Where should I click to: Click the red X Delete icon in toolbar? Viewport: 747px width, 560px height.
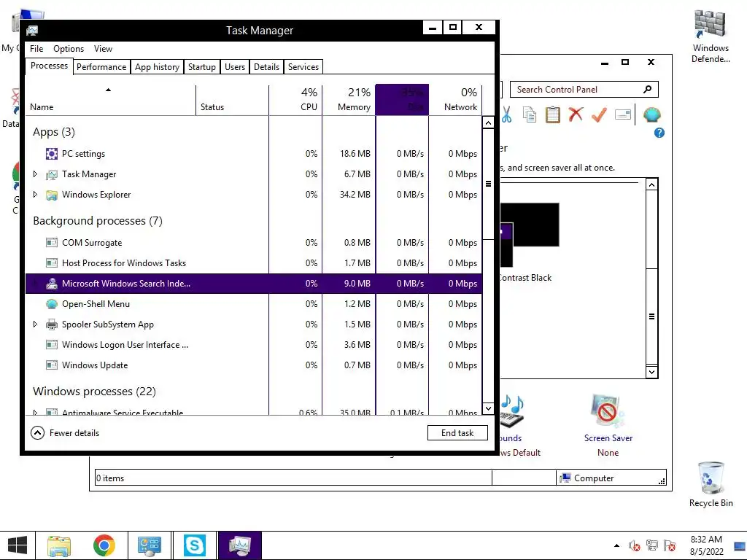pos(576,114)
